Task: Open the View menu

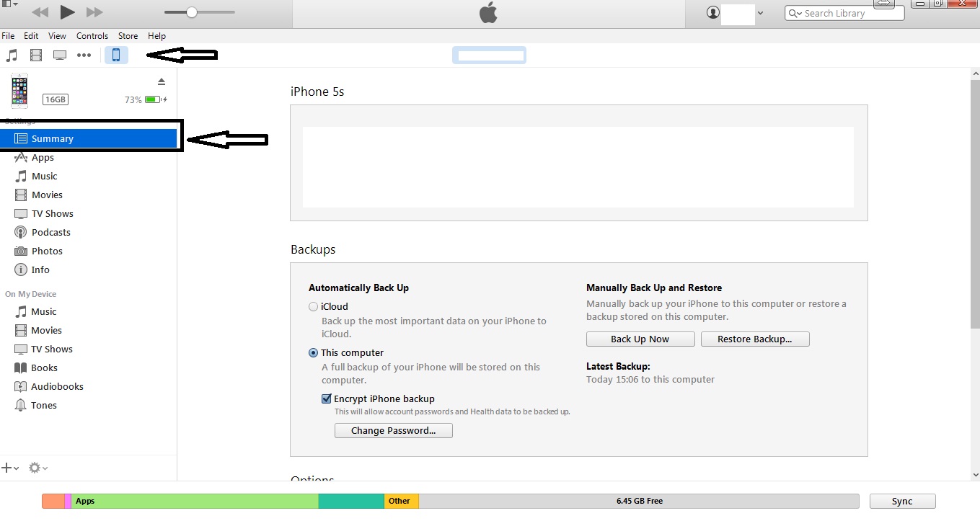Action: point(57,36)
